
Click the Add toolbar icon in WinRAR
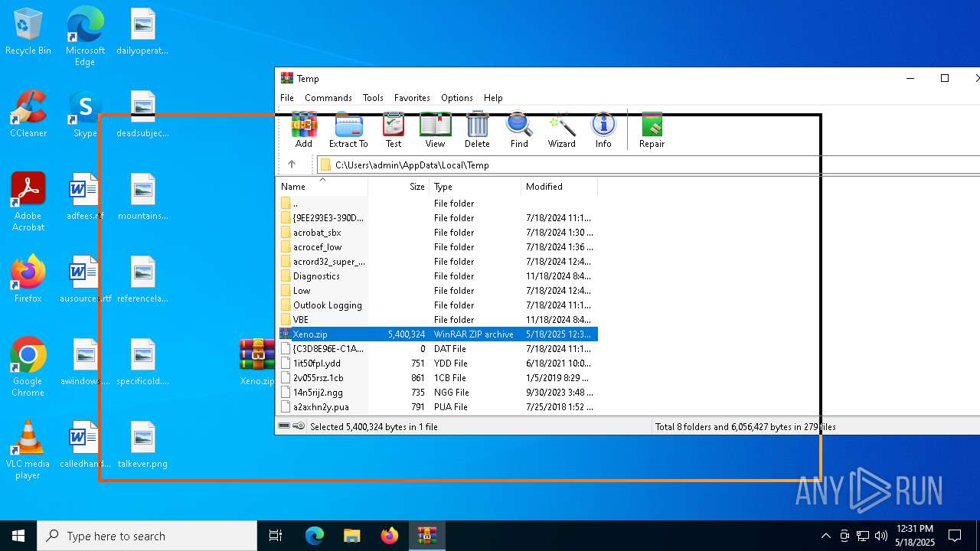pos(304,129)
